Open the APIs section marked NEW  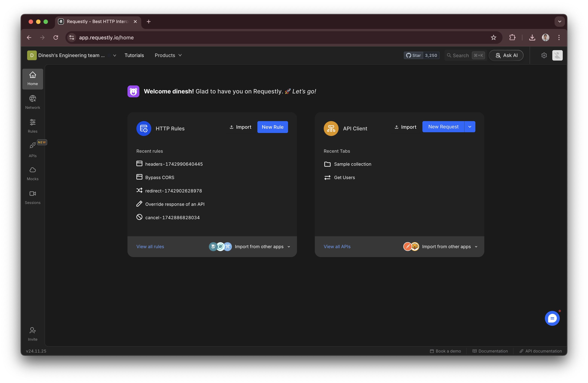[33, 149]
